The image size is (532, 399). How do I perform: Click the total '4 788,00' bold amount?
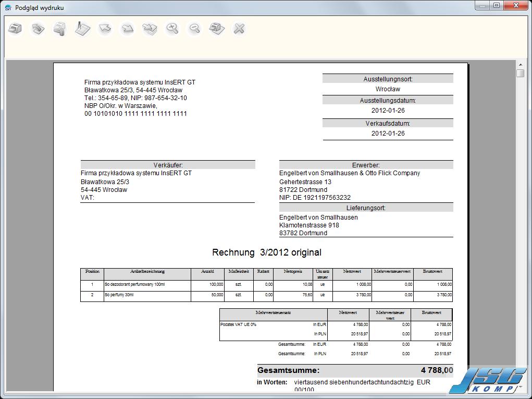coord(437,370)
